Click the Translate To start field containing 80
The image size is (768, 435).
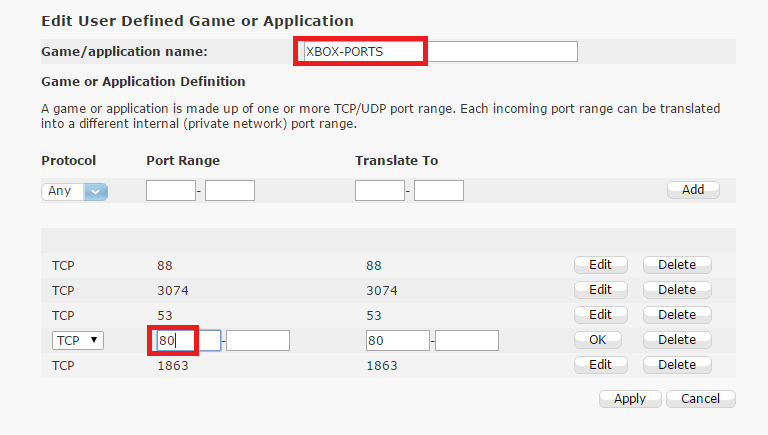click(398, 340)
